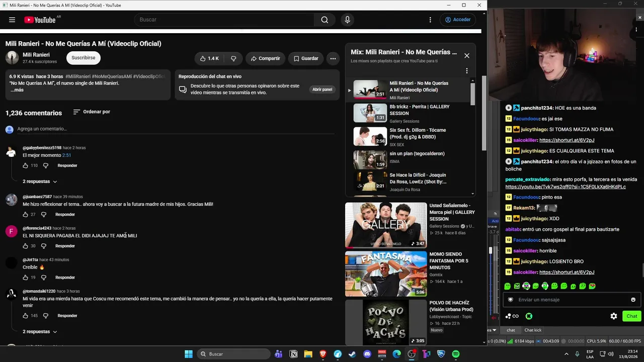This screenshot has height=362, width=644.
Task: Open the youtu.be link from percate_extraviado
Action: point(566,187)
